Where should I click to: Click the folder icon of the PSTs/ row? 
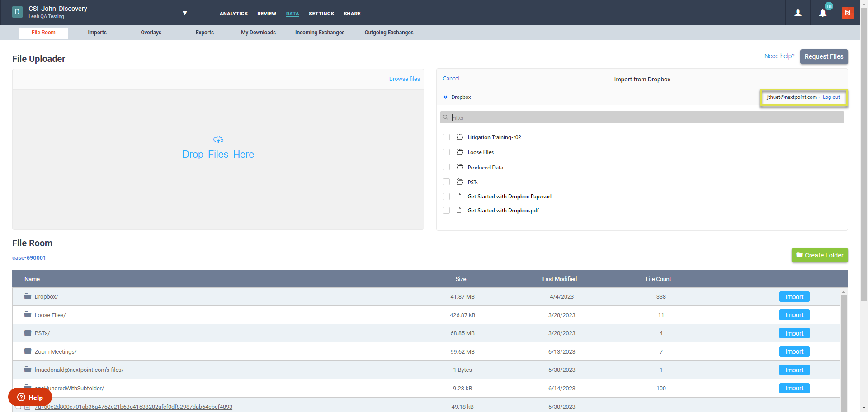click(28, 333)
